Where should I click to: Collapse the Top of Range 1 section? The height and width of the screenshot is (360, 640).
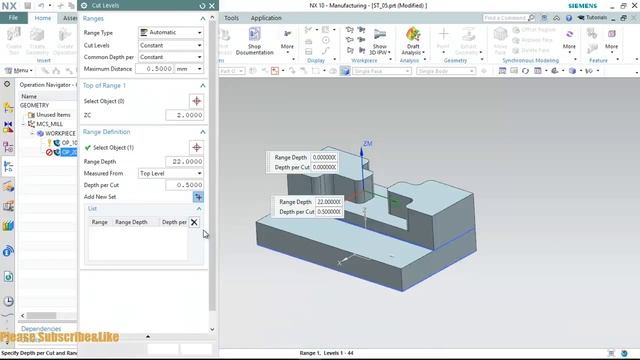point(202,86)
